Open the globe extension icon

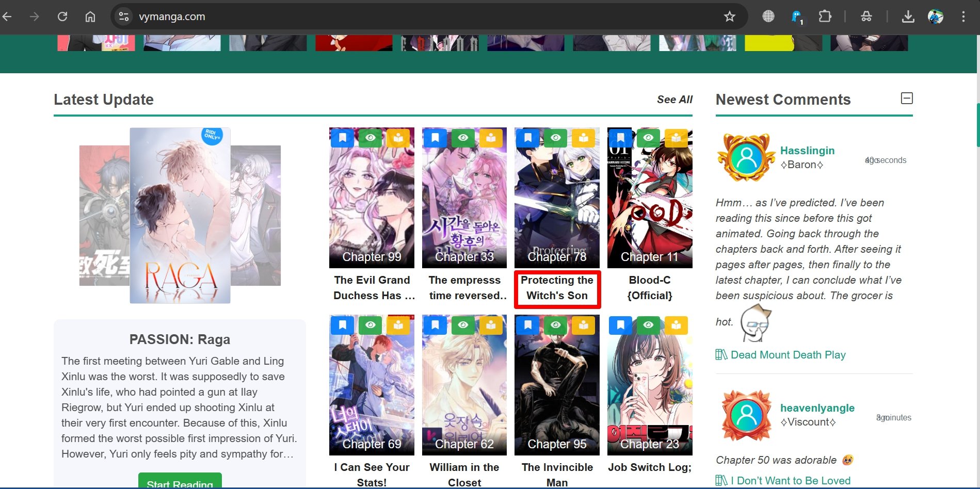[768, 17]
